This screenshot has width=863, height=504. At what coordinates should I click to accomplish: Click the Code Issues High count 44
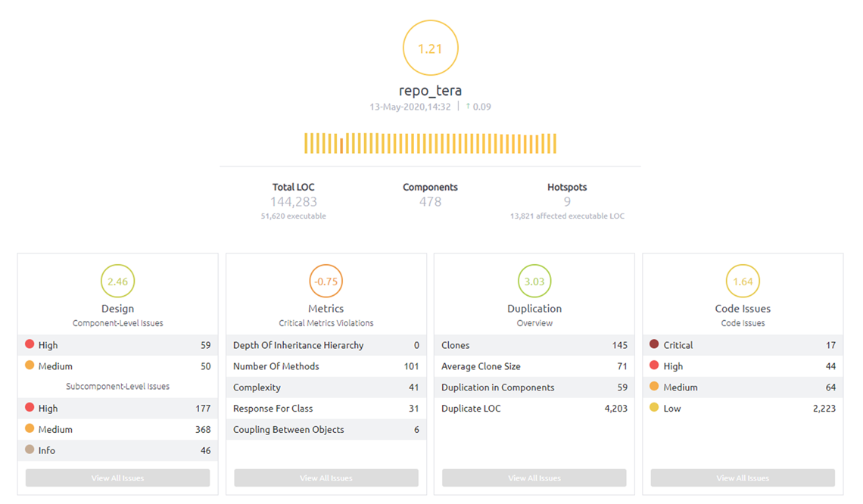[830, 366]
